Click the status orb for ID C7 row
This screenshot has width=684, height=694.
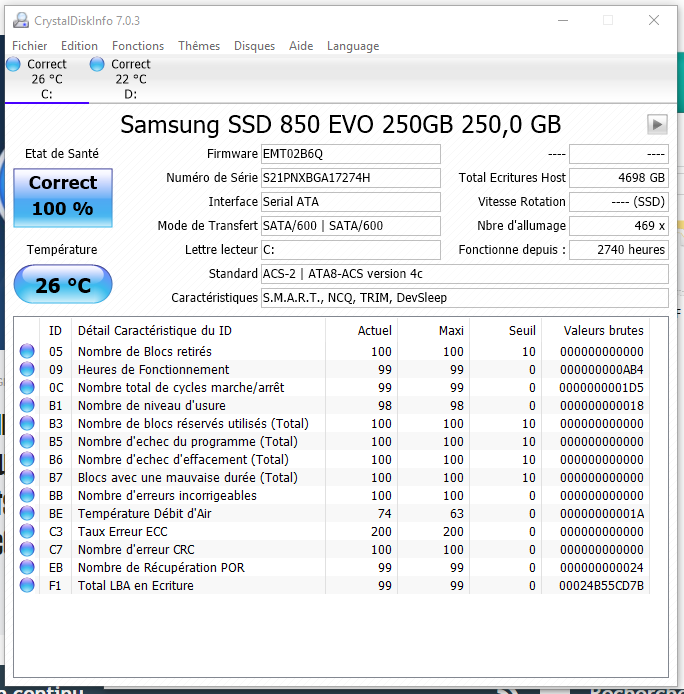(x=27, y=549)
